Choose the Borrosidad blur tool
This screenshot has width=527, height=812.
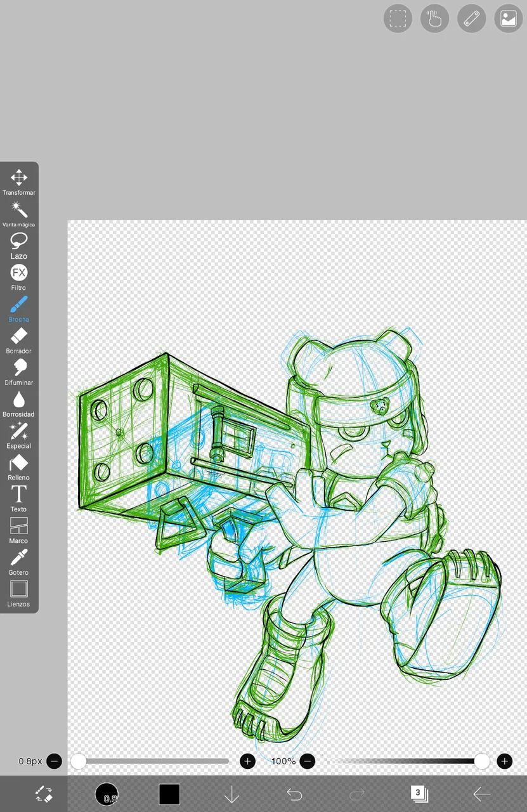(19, 403)
